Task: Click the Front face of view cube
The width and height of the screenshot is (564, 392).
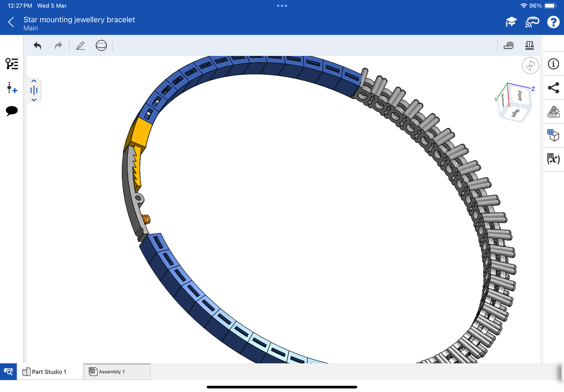Action: 520,95
